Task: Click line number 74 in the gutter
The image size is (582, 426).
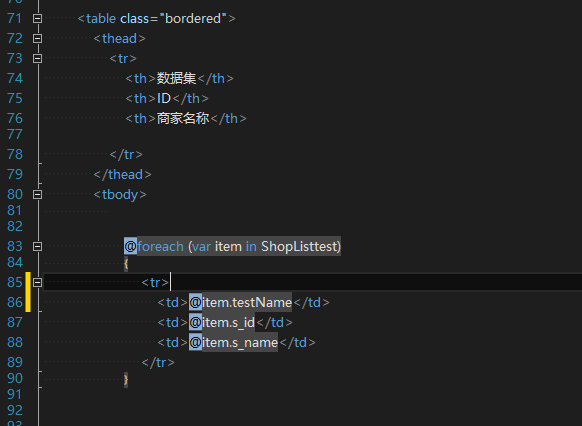Action: click(15, 78)
